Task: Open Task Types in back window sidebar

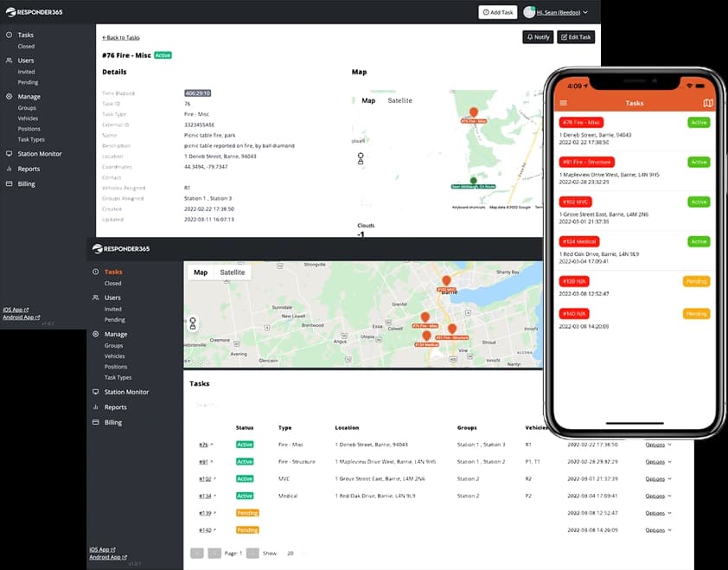Action: (31, 139)
